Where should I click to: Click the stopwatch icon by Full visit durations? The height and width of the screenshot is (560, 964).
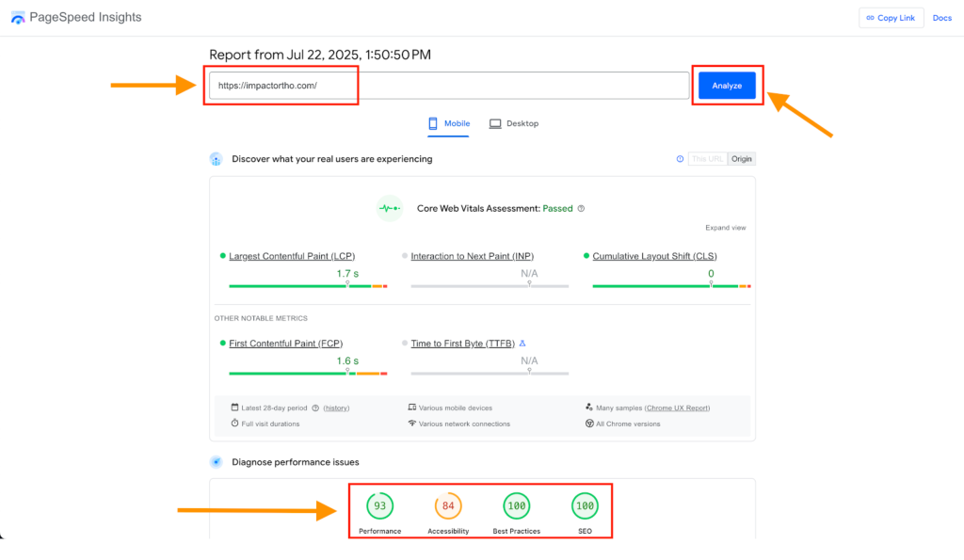(234, 424)
